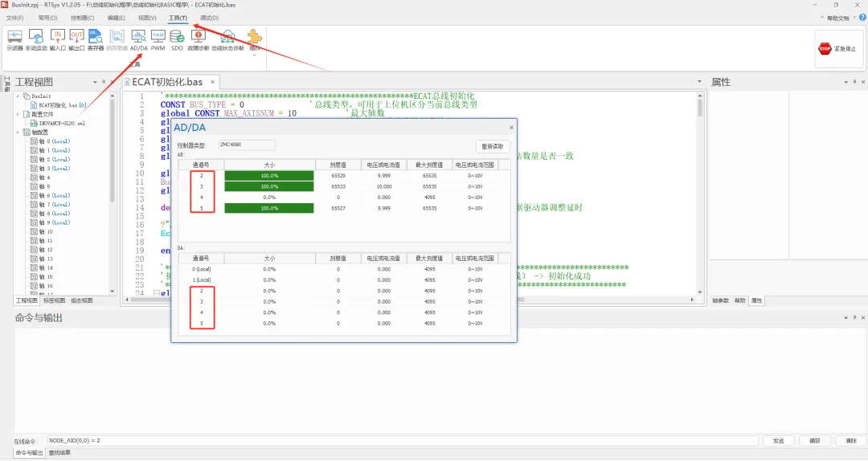This screenshot has height=461, width=868.
Task: Open the 示波器 oscilloscope tool
Action: [x=14, y=40]
